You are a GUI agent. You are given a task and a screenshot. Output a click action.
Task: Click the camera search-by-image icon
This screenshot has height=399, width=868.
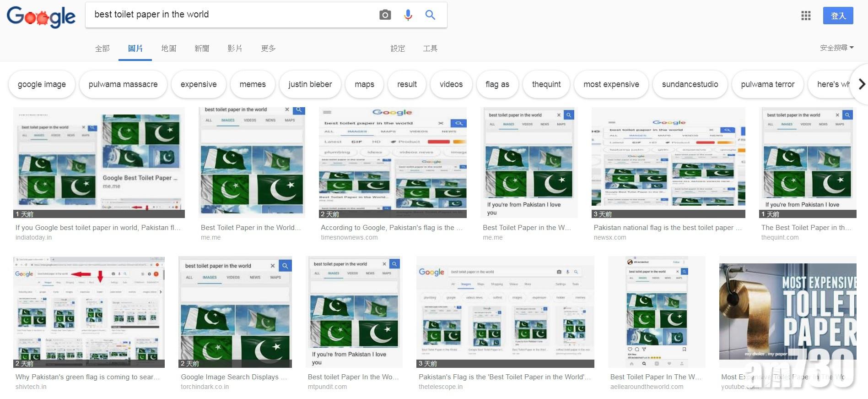tap(385, 15)
